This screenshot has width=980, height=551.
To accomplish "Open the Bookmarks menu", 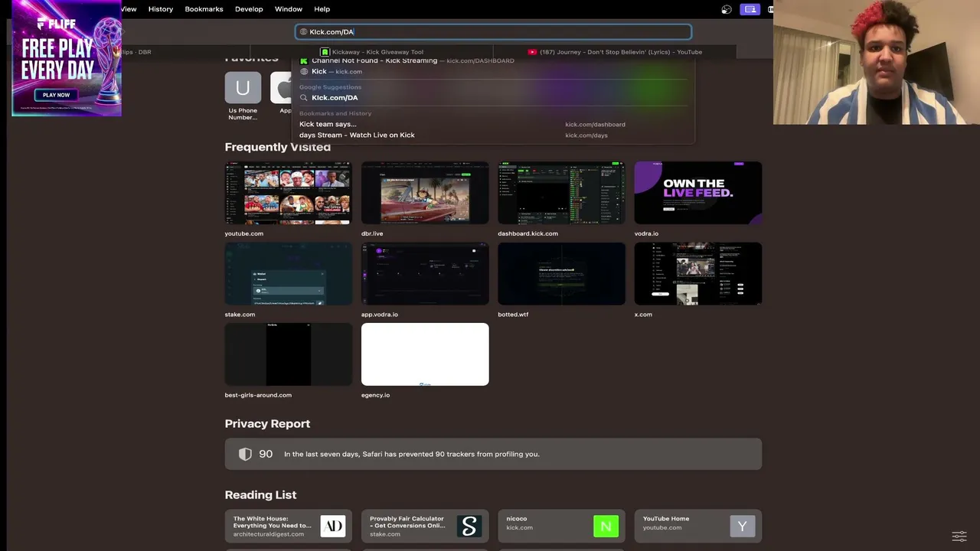I will (204, 9).
